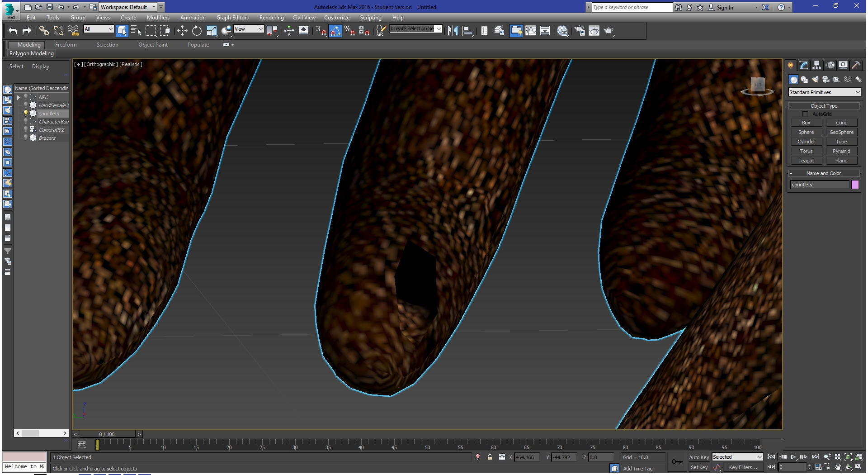Select the Select and Rotate tool
The width and height of the screenshot is (868, 475).
pyautogui.click(x=197, y=31)
